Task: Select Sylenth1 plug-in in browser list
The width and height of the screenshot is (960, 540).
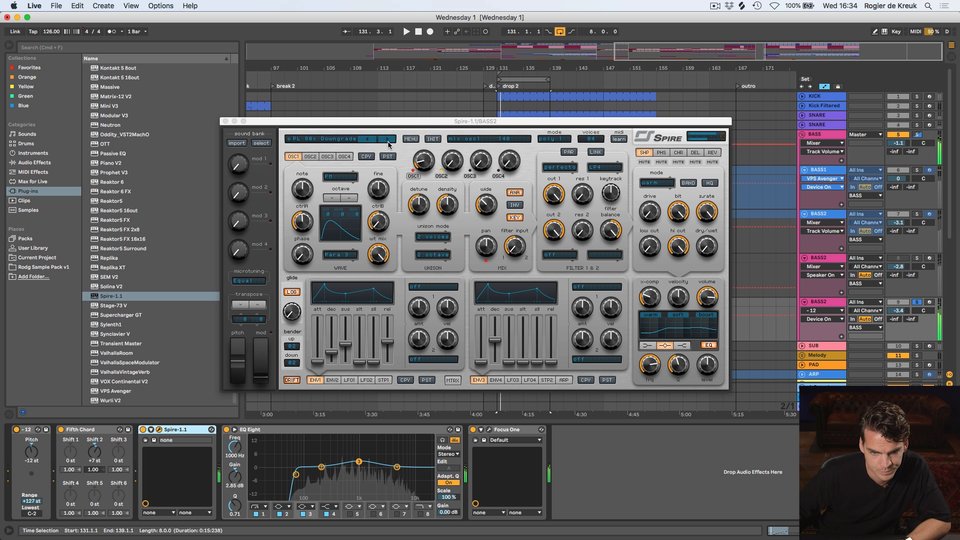Action: click(111, 324)
